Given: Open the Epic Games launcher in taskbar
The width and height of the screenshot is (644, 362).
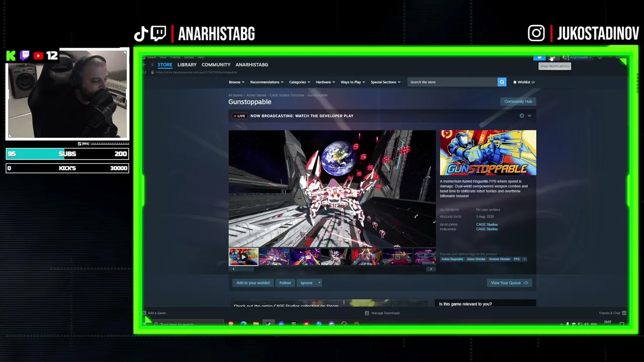Looking at the screenshot, I should (x=294, y=324).
